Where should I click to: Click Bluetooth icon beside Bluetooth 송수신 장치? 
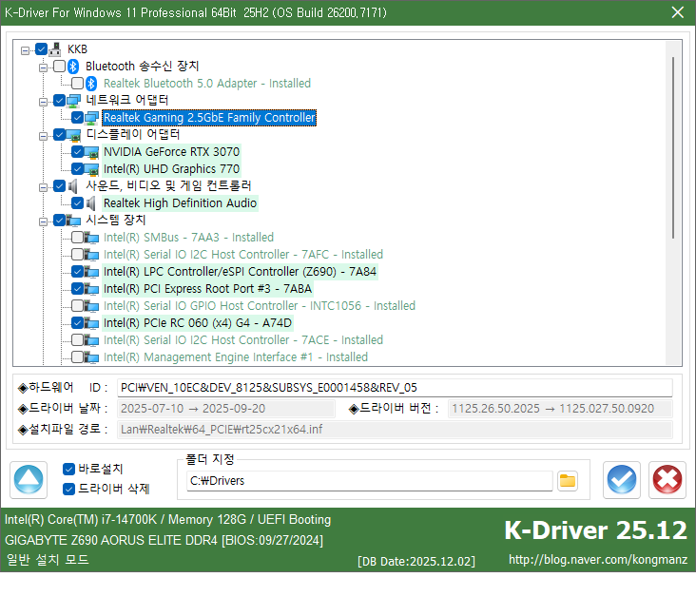73,67
